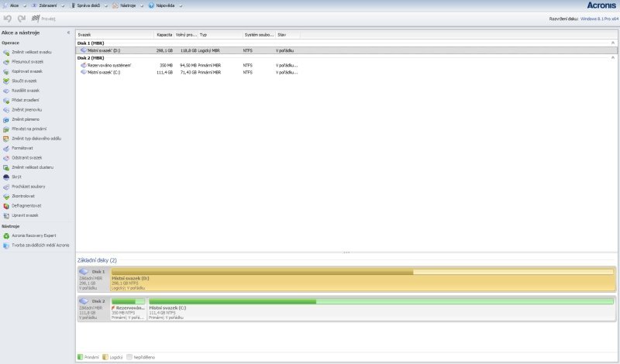Open the 'Zobrazení' menu
The height and width of the screenshot is (364, 620).
click(x=47, y=5)
